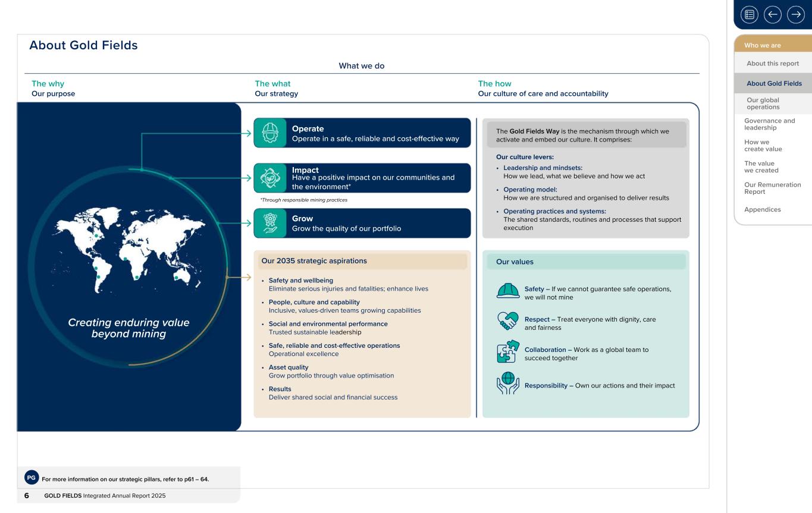Image resolution: width=812 pixels, height=513 pixels.
Task: Open About this report
Action: (772, 64)
